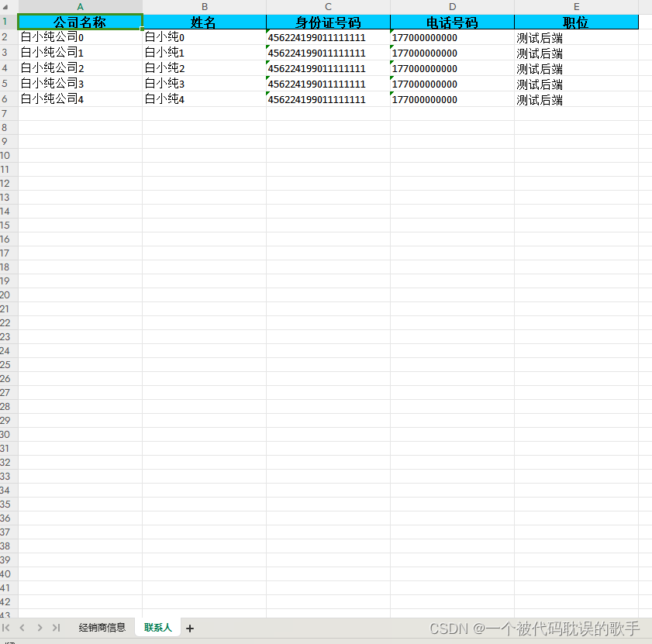Click the previous-sheet arrow icon
652x644 pixels.
22,628
